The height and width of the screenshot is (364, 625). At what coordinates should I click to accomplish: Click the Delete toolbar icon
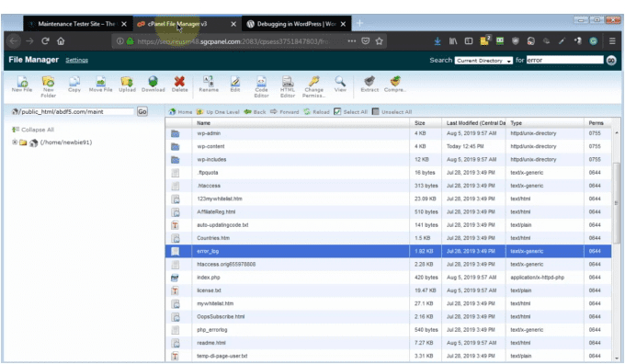point(179,85)
